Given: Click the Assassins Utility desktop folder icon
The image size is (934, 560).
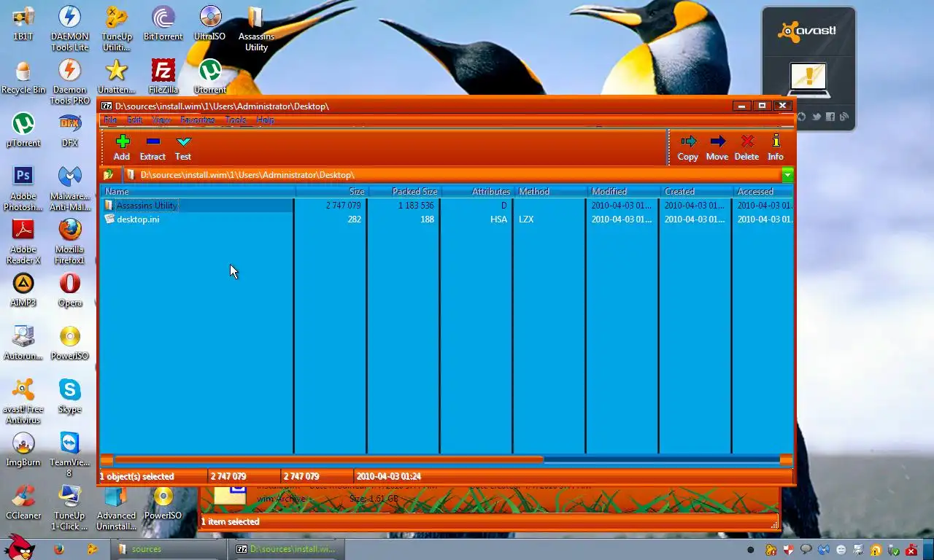Looking at the screenshot, I should click(x=256, y=28).
